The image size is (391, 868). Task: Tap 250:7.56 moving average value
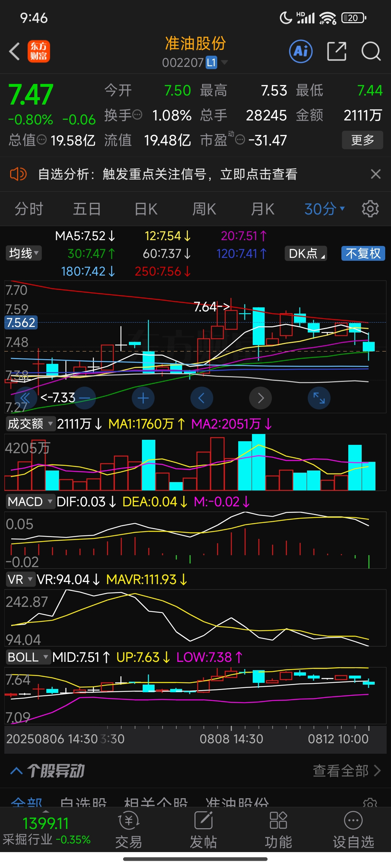pyautogui.click(x=163, y=271)
